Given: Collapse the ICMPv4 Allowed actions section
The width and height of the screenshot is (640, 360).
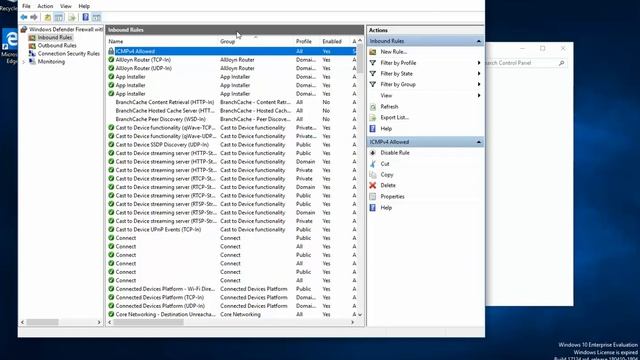Looking at the screenshot, I should tap(478, 142).
